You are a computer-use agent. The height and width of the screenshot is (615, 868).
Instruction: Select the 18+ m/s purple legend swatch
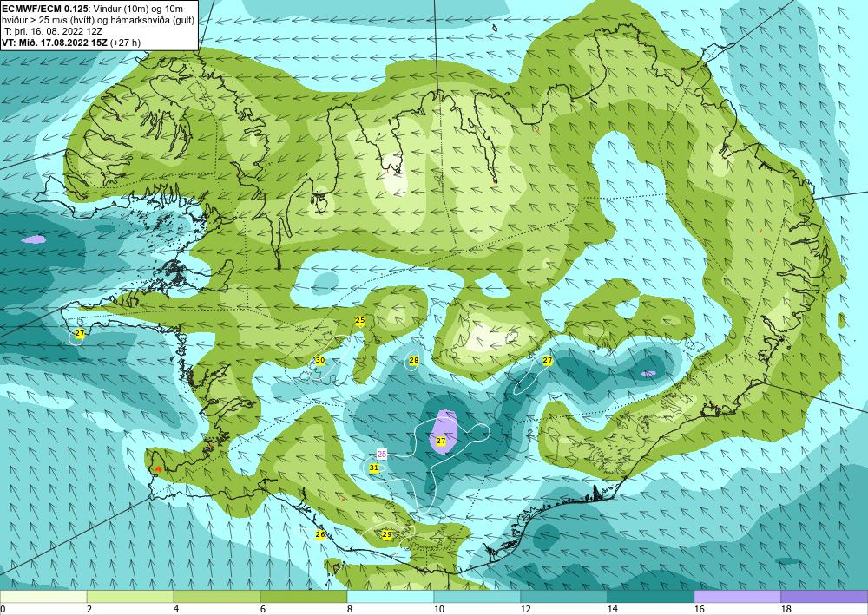pos(825,597)
